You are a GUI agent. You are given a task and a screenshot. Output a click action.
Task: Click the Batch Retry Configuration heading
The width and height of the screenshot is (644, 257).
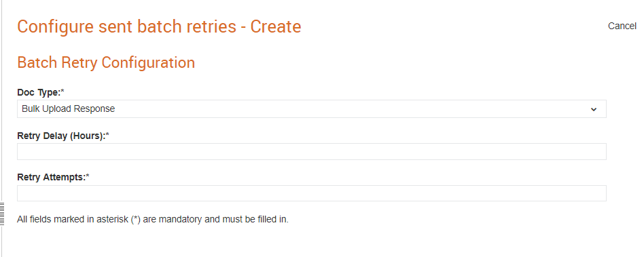pos(106,62)
